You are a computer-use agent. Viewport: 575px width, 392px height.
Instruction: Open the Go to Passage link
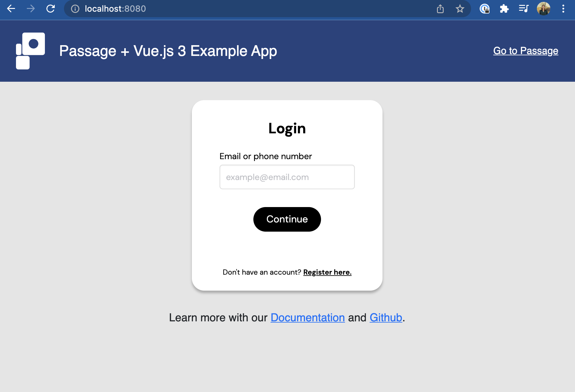[x=525, y=51]
